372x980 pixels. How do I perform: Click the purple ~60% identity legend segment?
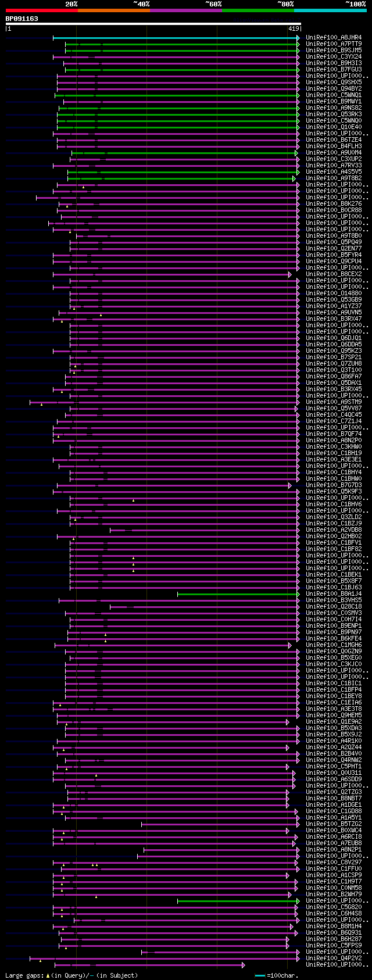[185, 10]
